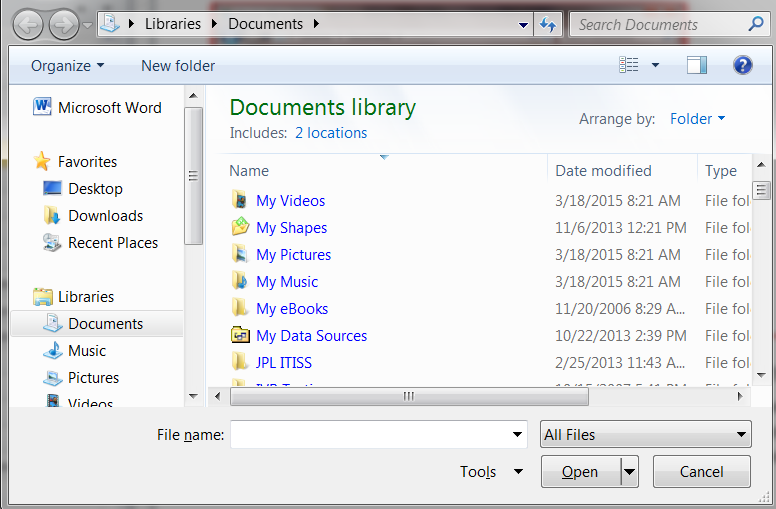Click the blue Help question mark icon
The height and width of the screenshot is (509, 776).
coord(742,65)
